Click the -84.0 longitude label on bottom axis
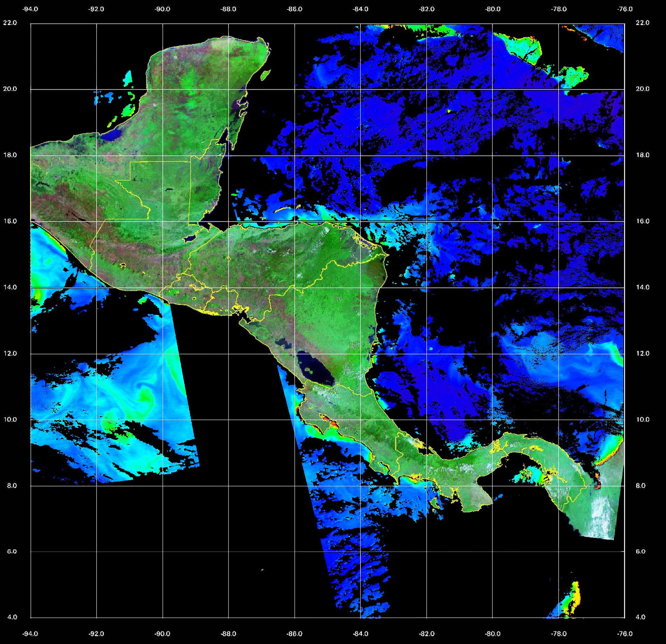This screenshot has width=666, height=644. tap(360, 633)
